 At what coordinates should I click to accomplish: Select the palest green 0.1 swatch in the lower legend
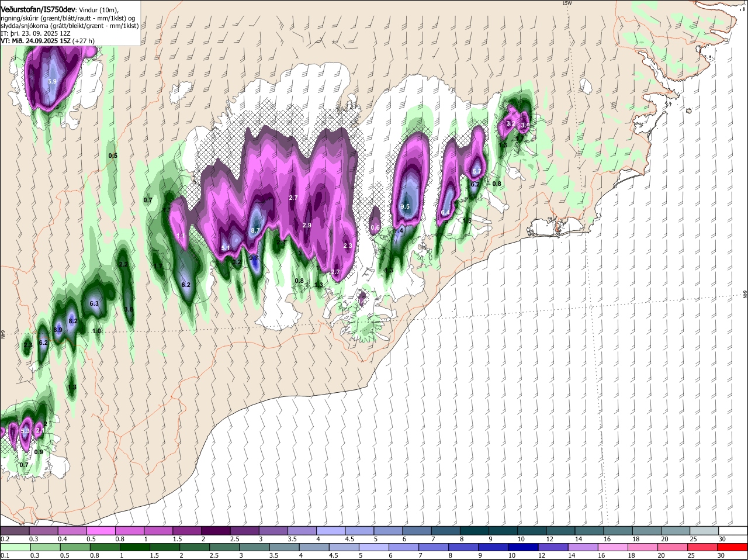point(15,547)
